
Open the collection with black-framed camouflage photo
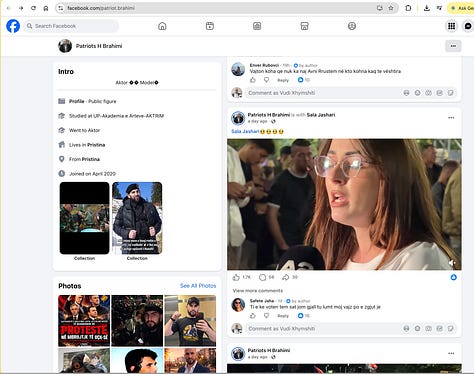coord(84,218)
